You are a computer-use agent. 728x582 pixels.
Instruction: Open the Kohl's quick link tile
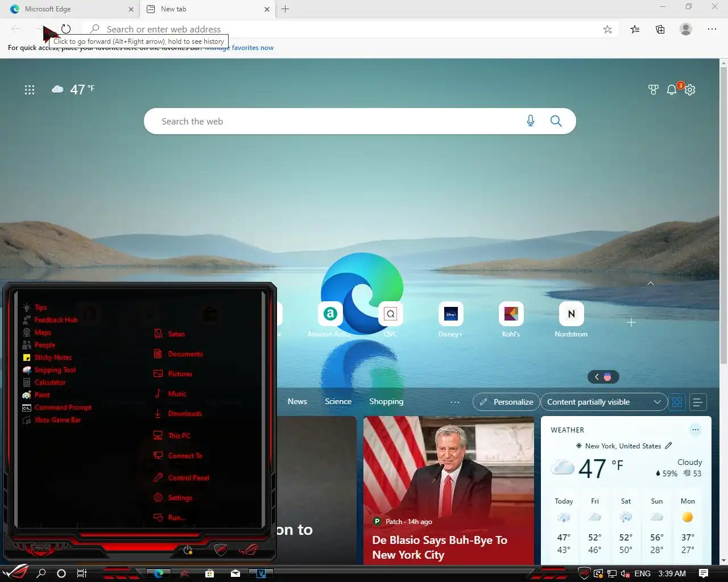point(511,314)
